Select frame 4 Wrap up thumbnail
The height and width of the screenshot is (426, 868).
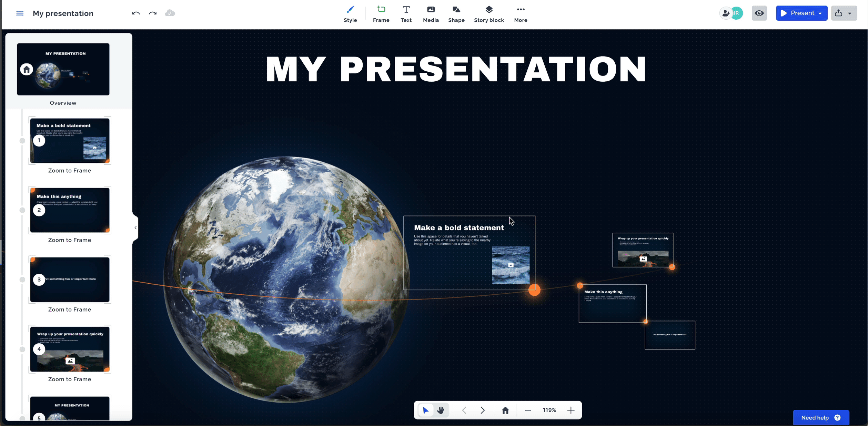coord(70,349)
